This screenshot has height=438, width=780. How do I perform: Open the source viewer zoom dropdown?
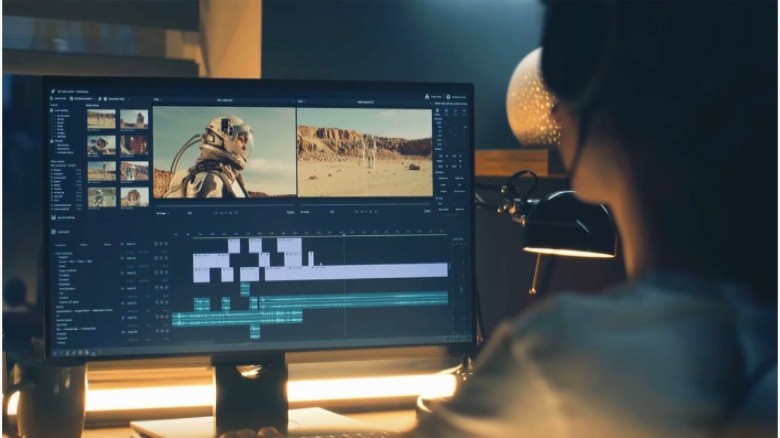[162, 213]
